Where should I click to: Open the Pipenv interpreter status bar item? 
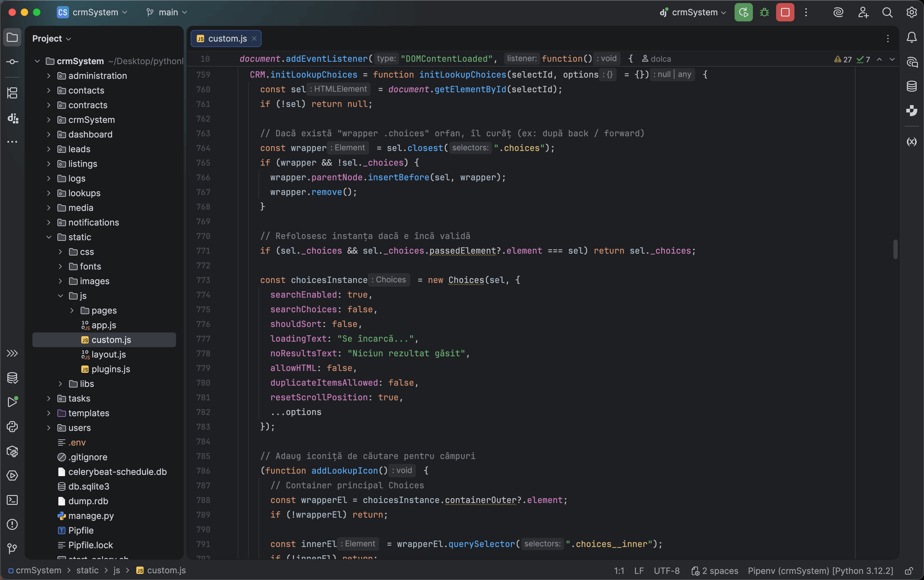tap(821, 571)
